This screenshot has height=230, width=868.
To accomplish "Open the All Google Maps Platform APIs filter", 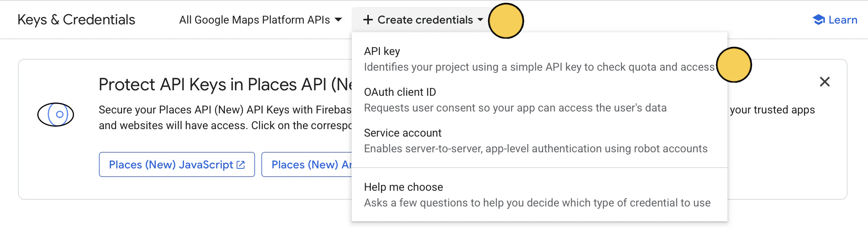I will coord(255,20).
